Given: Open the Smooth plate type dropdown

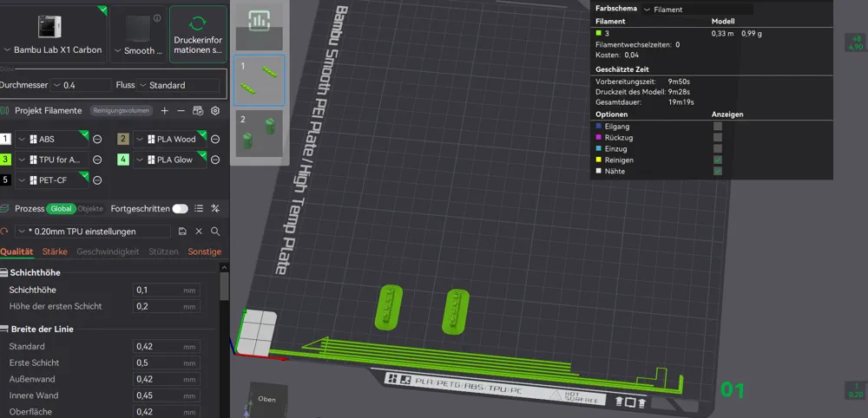Looking at the screenshot, I should [138, 50].
